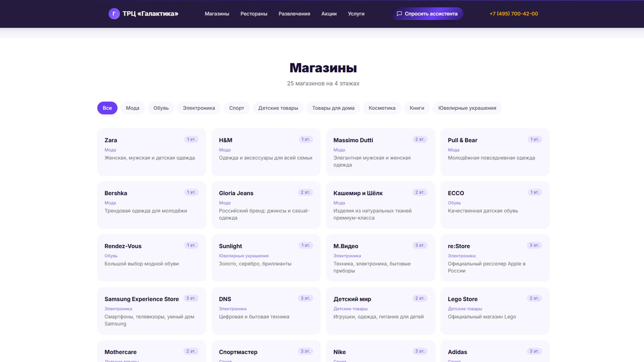Open the Lego Store card
The width and height of the screenshot is (644, 362).
tap(495, 311)
